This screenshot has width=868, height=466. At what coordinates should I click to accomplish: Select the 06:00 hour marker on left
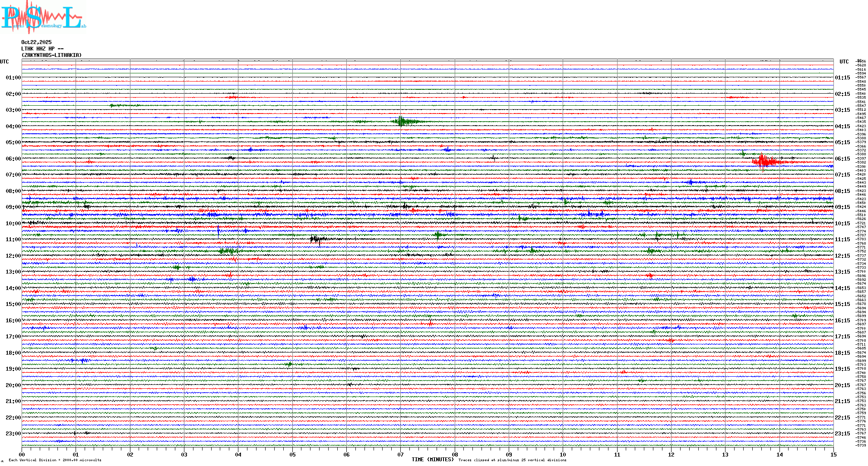tap(13, 159)
